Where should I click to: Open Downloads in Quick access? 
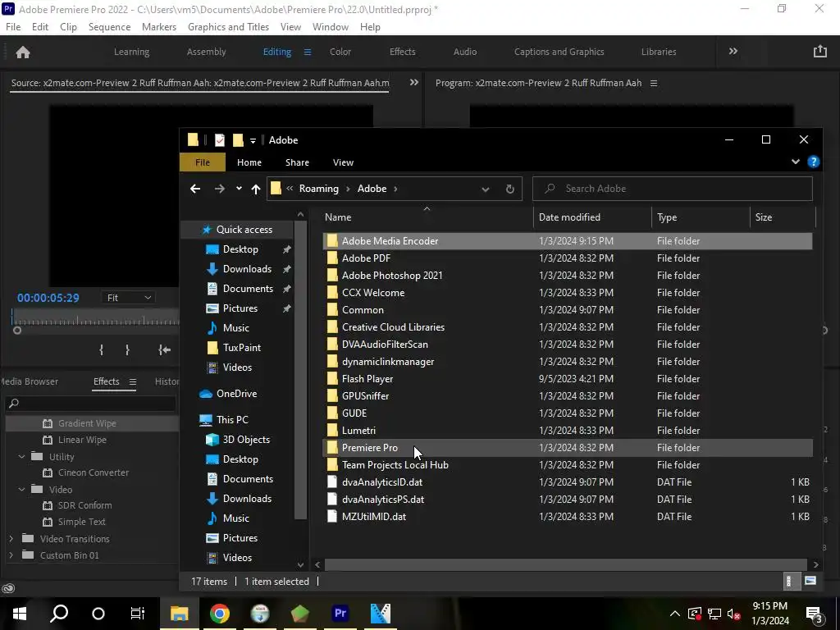point(247,269)
